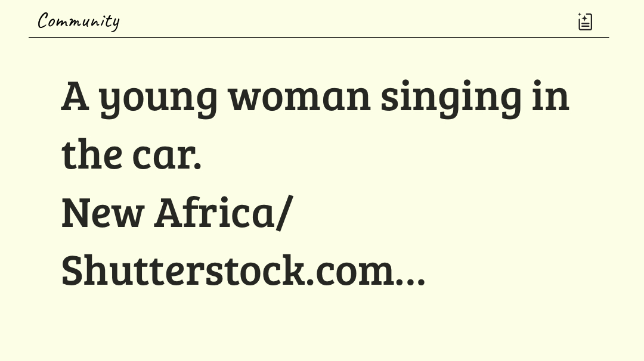Click the word "in" ending the first line
644x361 pixels.
(x=550, y=97)
